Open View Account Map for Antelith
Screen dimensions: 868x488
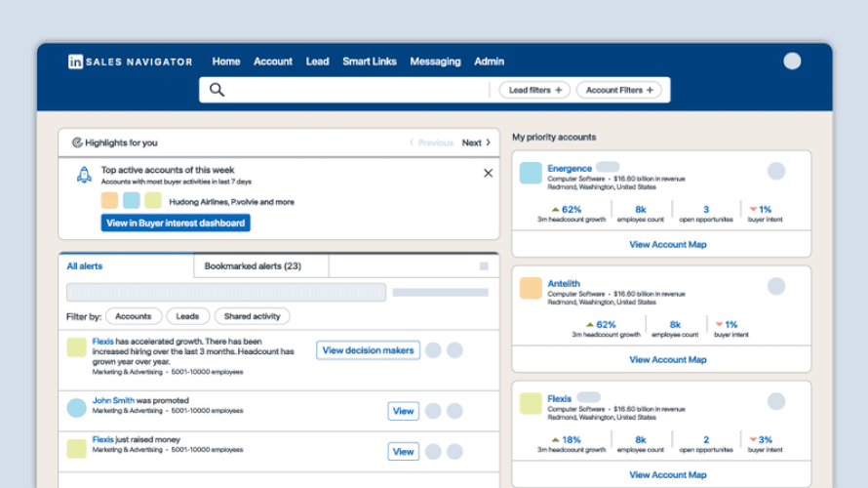tap(668, 359)
